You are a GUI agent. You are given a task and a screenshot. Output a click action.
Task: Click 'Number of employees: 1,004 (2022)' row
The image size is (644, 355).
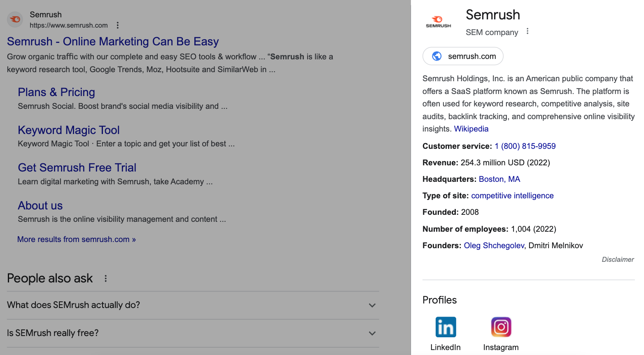(489, 229)
